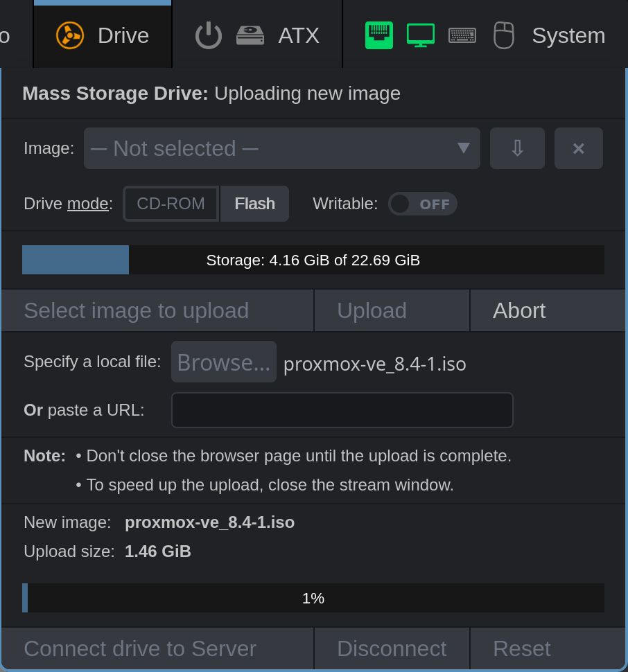Click the keyboard status icon
628x672 pixels.
tap(462, 35)
